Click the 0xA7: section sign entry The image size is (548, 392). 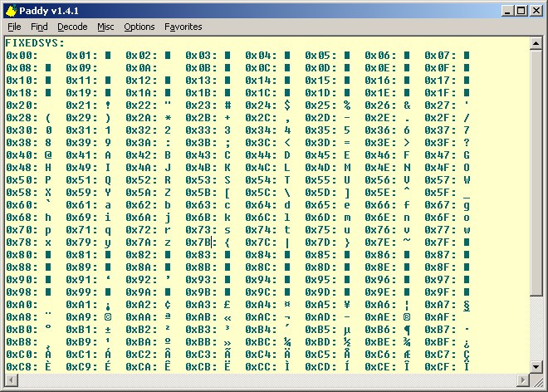coord(448,305)
